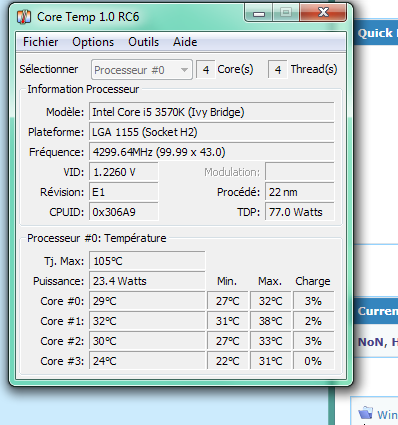The height and width of the screenshot is (425, 398).
Task: Select the Fréquence value 4299.64MHz
Action: pos(212,152)
